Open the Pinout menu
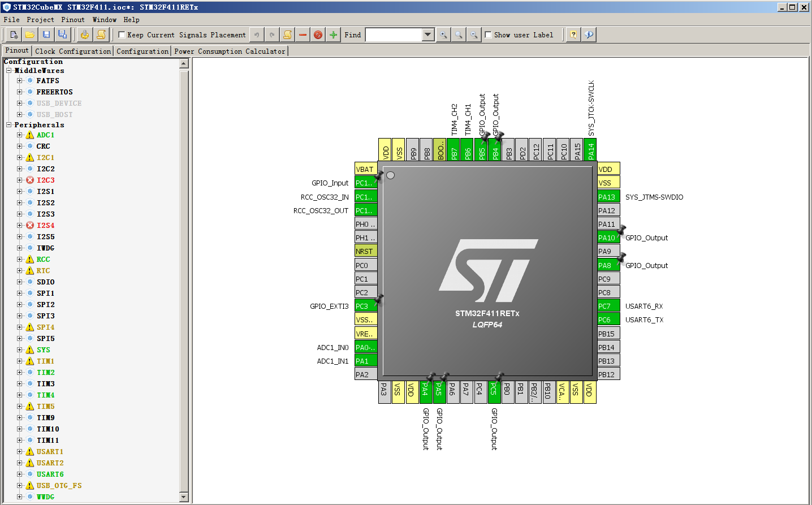812x505 pixels. click(x=73, y=20)
